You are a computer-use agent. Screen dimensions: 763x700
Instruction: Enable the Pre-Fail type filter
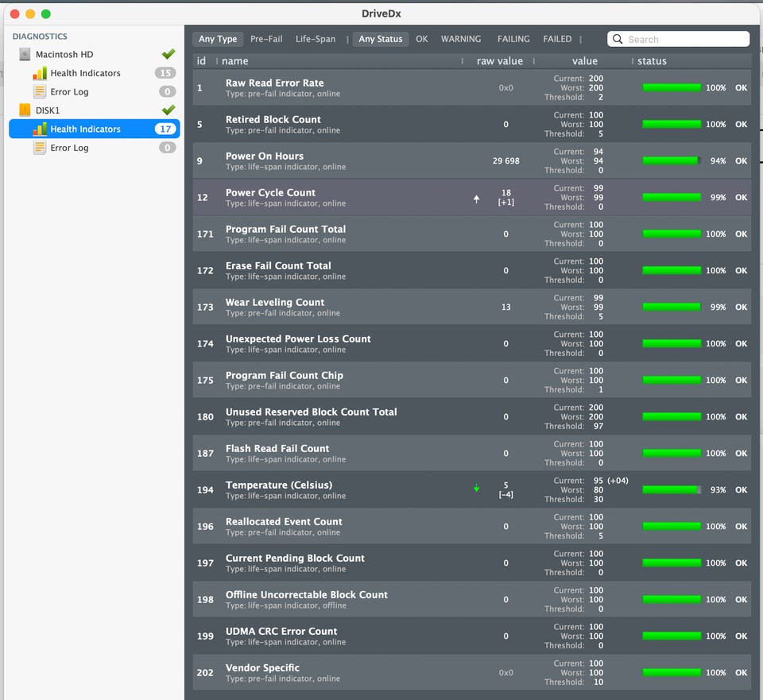coord(265,39)
